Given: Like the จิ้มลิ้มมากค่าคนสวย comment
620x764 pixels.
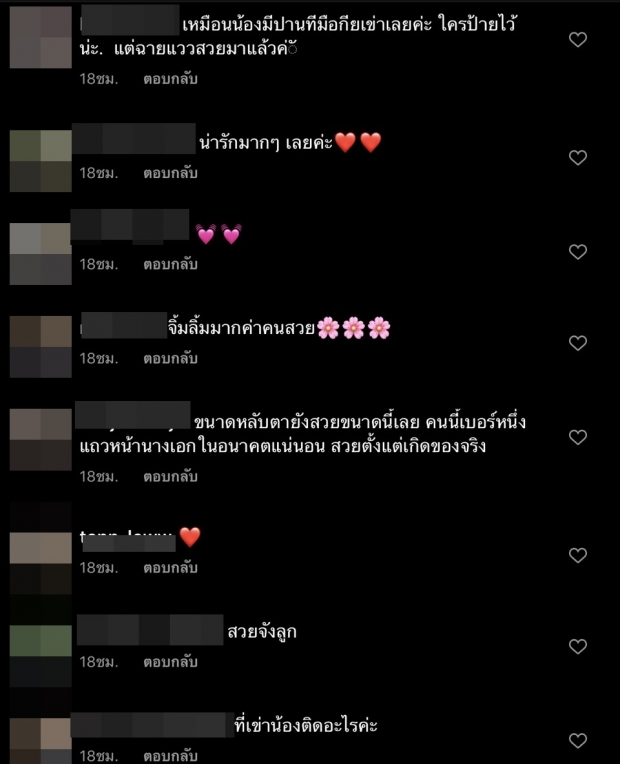Looking at the screenshot, I should pyautogui.click(x=578, y=343).
